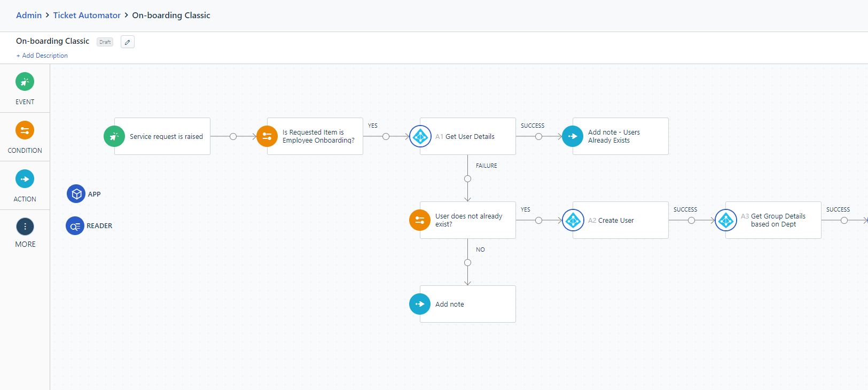Click SUCCESS connector circle after A2 Create User
868x390 pixels.
[691, 221]
